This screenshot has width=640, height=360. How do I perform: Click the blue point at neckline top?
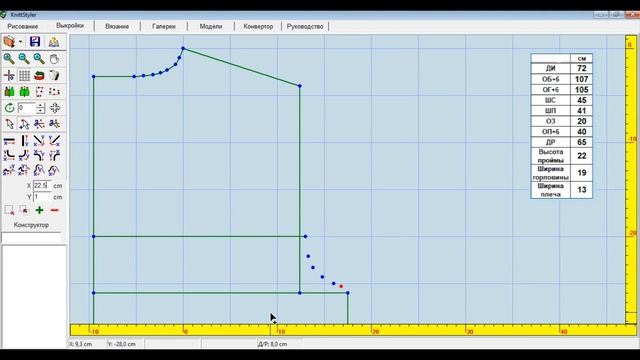click(183, 48)
